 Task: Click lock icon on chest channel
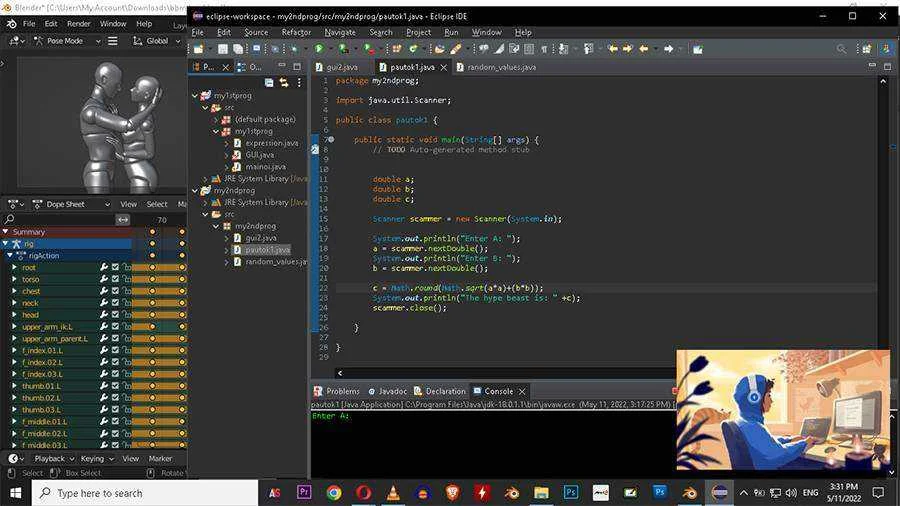pyautogui.click(x=127, y=291)
